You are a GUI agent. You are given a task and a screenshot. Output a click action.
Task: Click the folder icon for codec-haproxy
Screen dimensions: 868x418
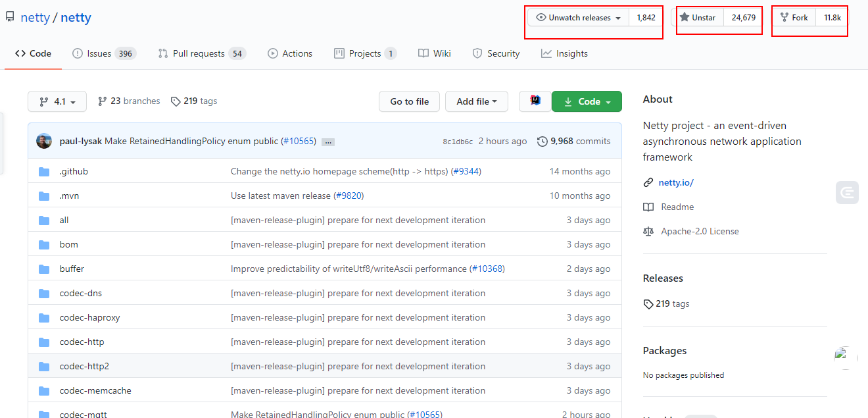[x=44, y=318]
